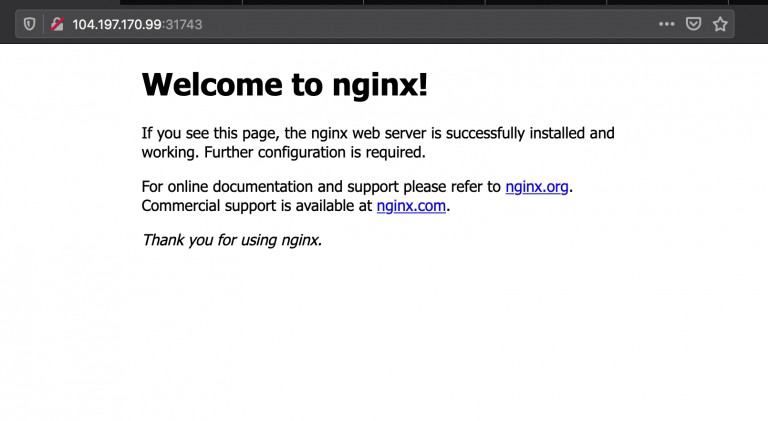Click the blank address bar space before the three-dot menu
The height and width of the screenshot is (421, 768).
426,24
